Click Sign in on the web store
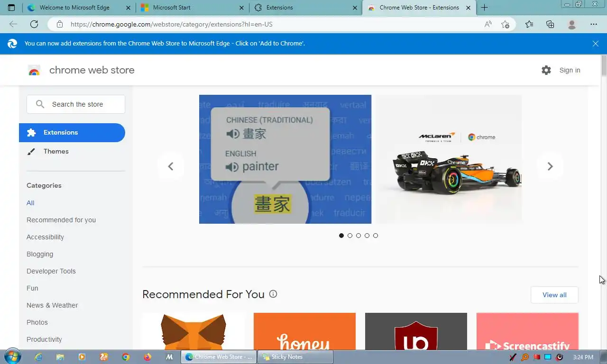The width and height of the screenshot is (607, 364). [570, 70]
